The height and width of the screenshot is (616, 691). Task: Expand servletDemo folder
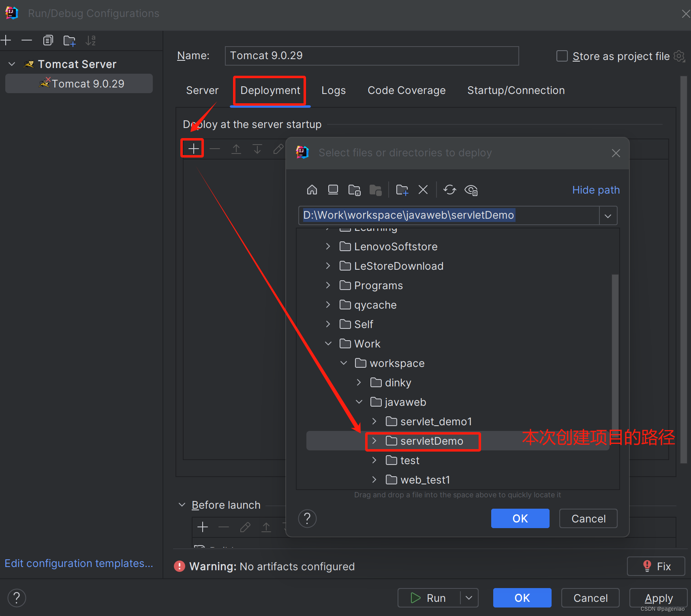[374, 441]
